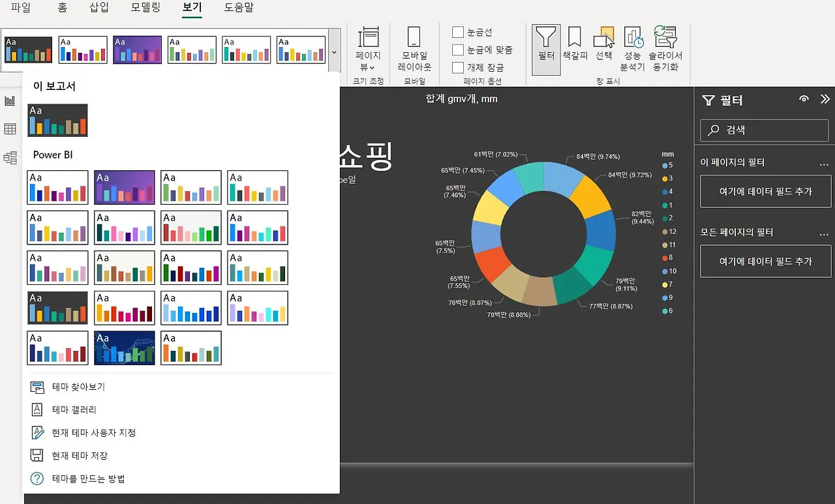Image resolution: width=835 pixels, height=504 pixels.
Task: Select legend entry 8 color marker
Action: coord(665,258)
